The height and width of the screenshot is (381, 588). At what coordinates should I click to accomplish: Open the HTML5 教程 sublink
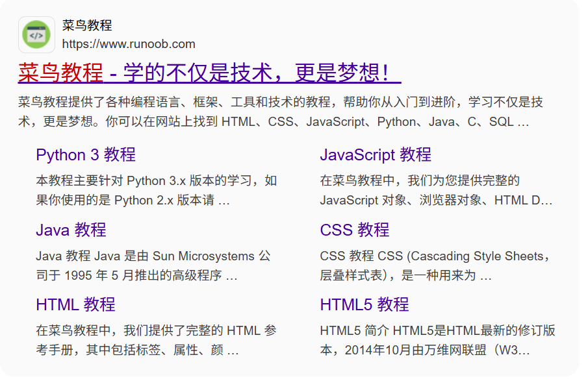tap(364, 304)
